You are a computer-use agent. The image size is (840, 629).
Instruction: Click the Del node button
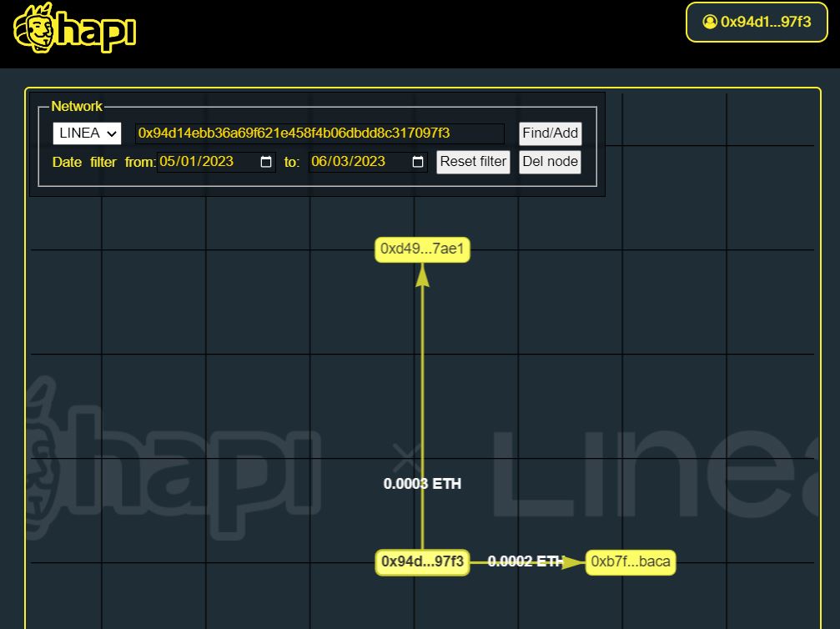click(551, 162)
